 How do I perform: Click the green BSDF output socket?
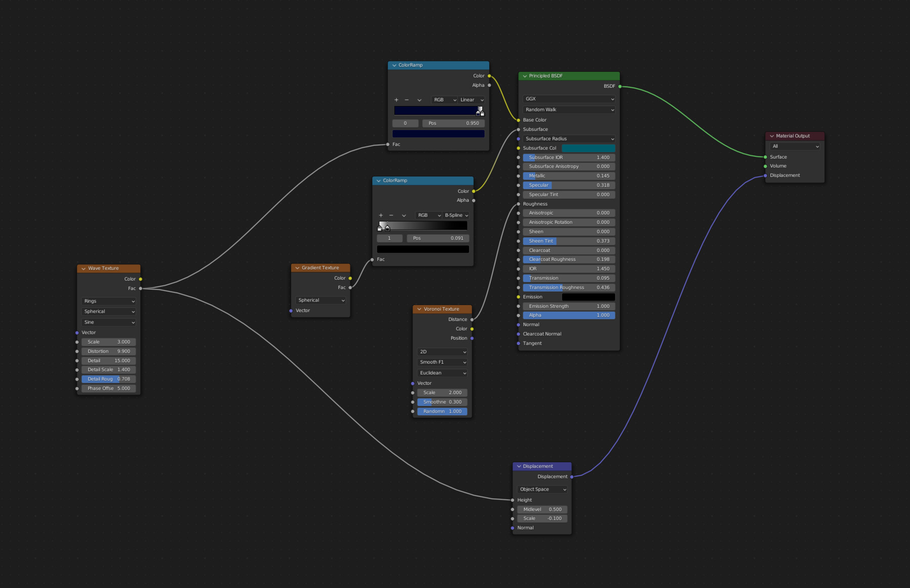coord(620,86)
